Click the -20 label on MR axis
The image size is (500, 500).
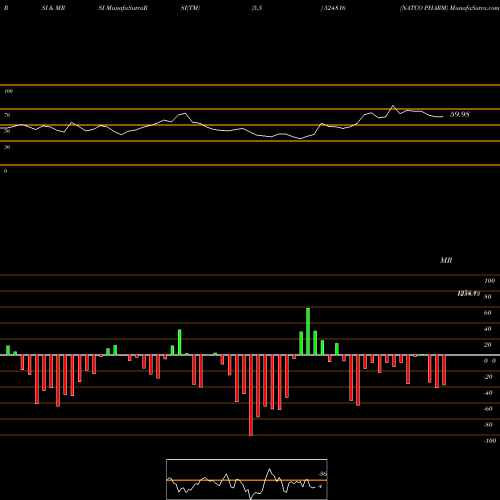(488, 377)
